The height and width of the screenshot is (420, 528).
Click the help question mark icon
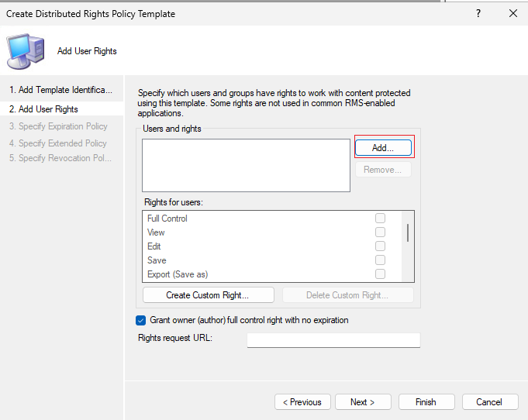[x=478, y=13]
